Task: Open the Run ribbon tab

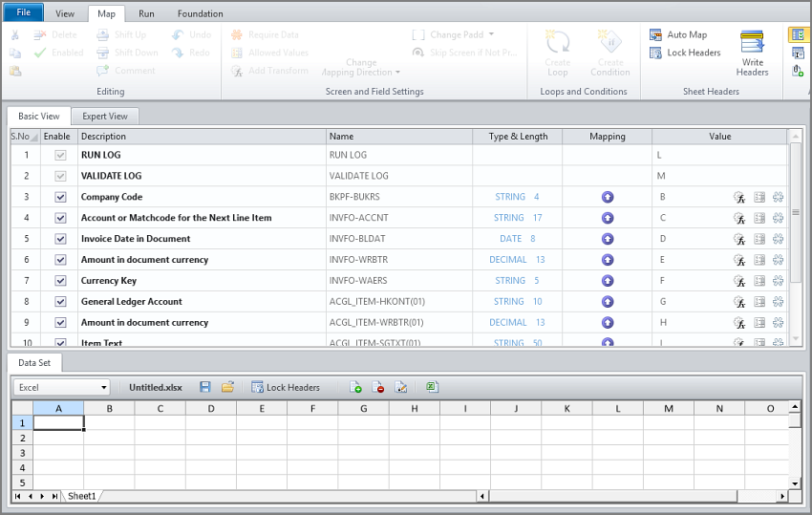Action: (146, 13)
